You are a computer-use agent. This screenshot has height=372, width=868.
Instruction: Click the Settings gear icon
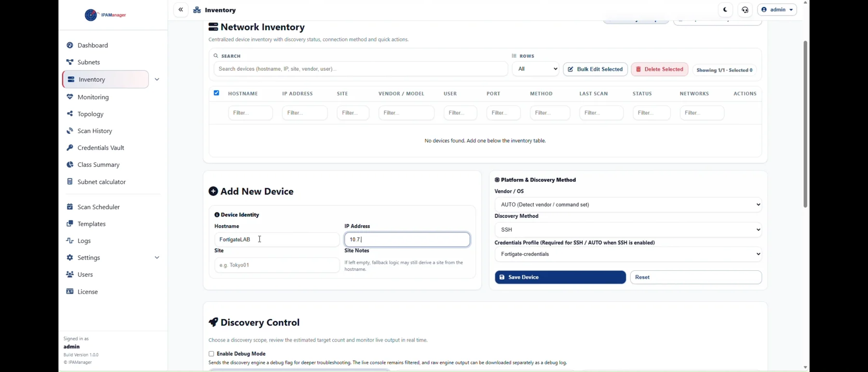point(70,258)
